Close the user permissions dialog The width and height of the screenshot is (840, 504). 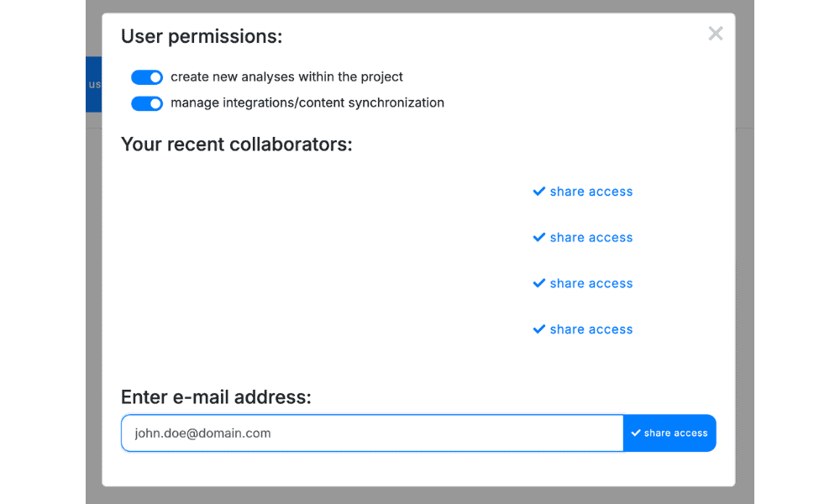pyautogui.click(x=716, y=34)
